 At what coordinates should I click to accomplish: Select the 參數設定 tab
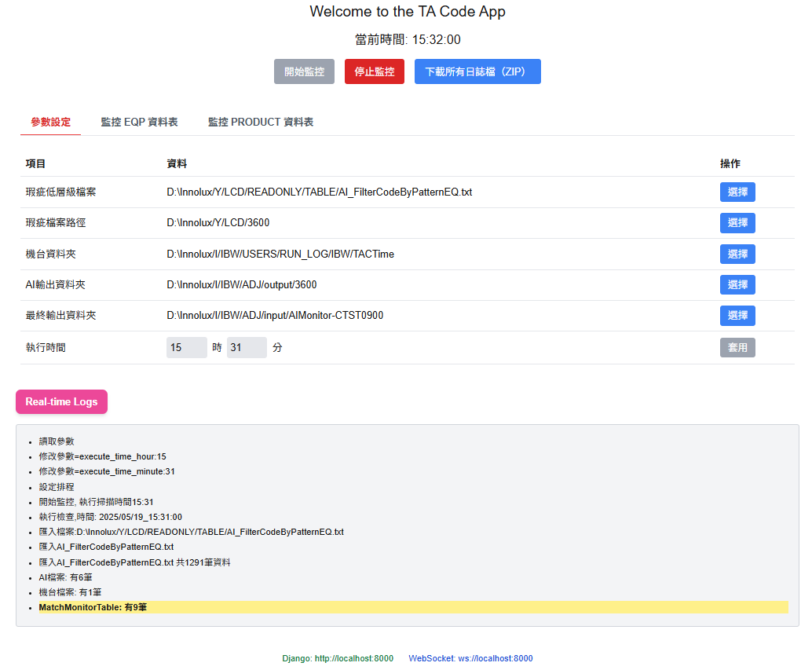pos(49,122)
